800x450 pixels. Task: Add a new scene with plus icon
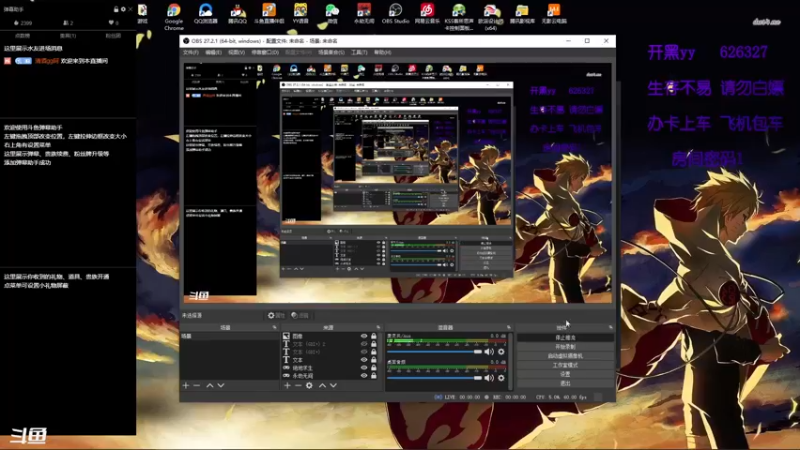tap(186, 385)
